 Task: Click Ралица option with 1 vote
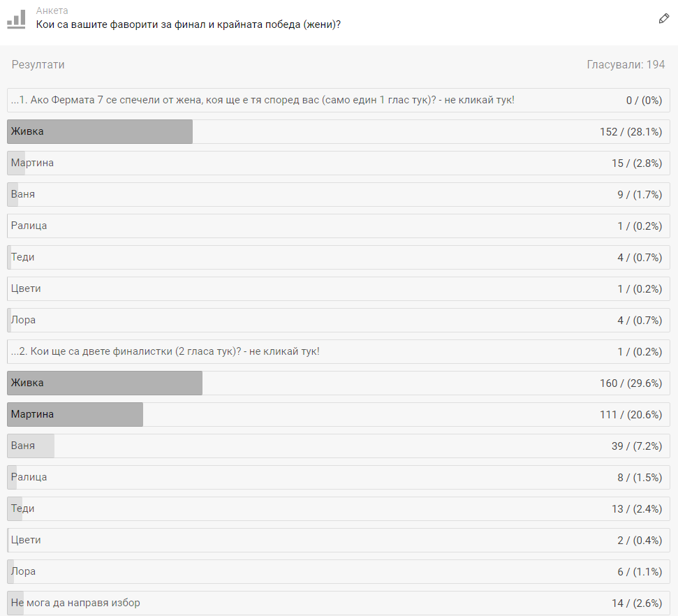(x=339, y=226)
